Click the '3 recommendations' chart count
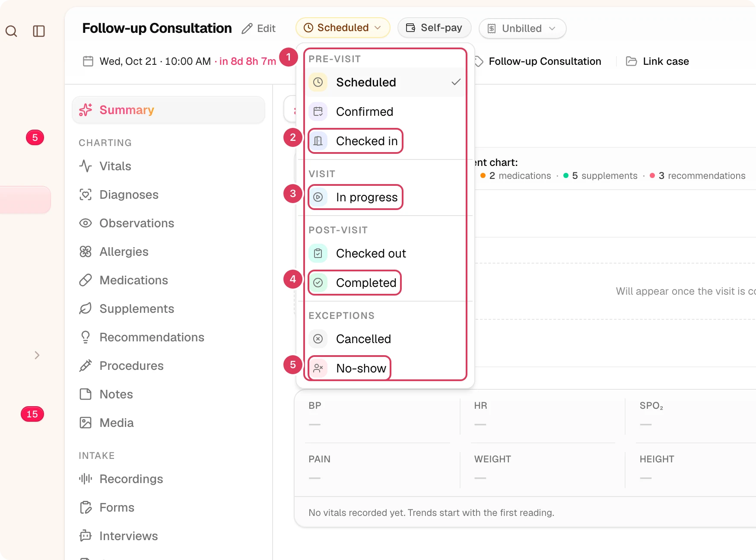This screenshot has height=560, width=756. [698, 176]
